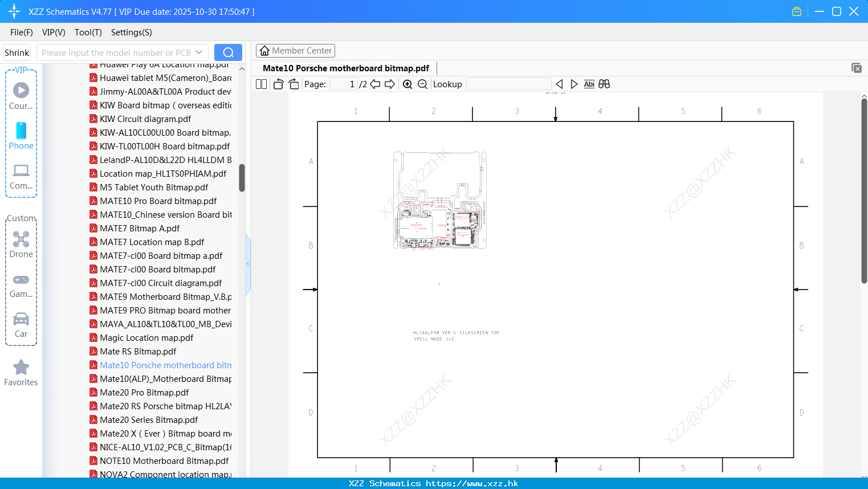Select the Car category
Viewport: 868px width, 489px height.
click(21, 325)
